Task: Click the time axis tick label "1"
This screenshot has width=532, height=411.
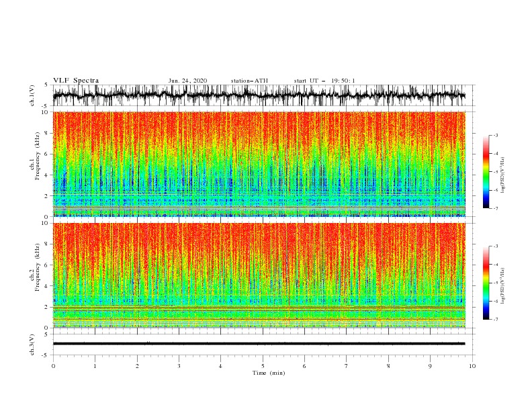Action: 95,366
